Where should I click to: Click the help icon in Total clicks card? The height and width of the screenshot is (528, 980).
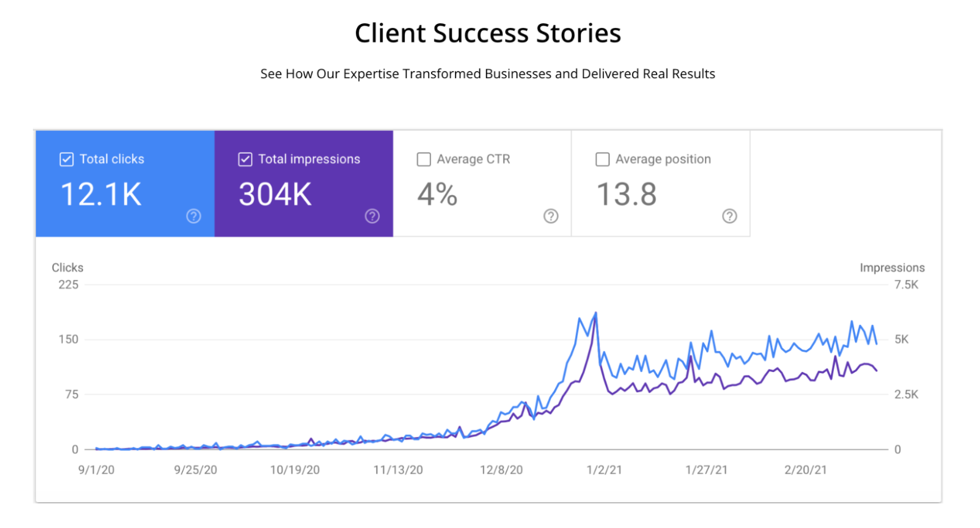coord(193,216)
